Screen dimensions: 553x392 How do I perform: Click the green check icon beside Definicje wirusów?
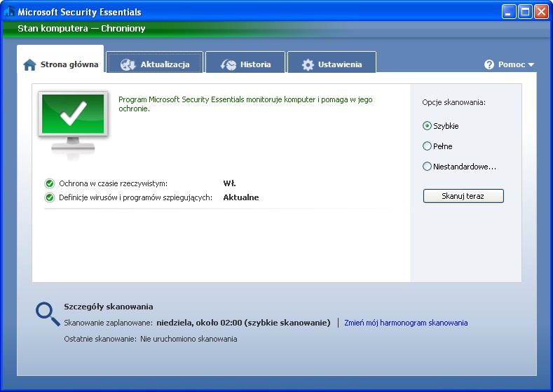49,197
